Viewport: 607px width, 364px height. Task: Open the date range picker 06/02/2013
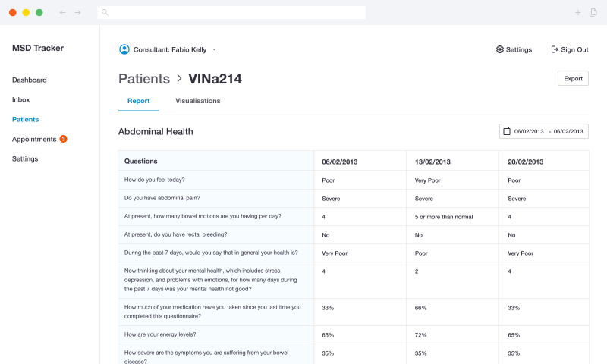544,131
